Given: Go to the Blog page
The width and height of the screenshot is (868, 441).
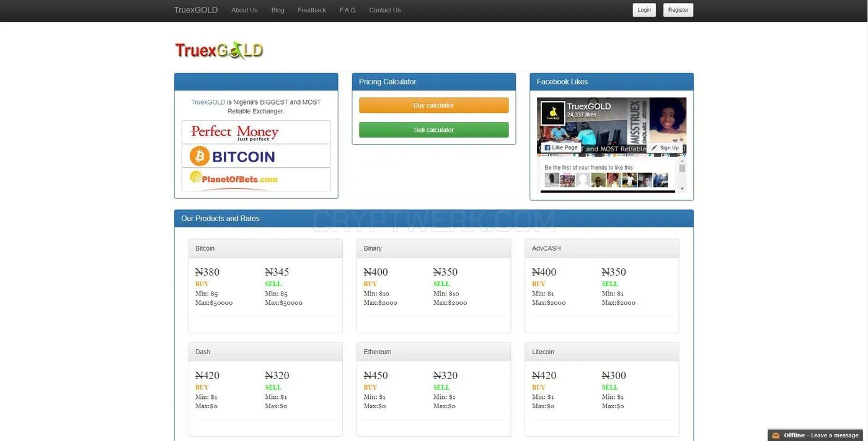Looking at the screenshot, I should point(278,10).
